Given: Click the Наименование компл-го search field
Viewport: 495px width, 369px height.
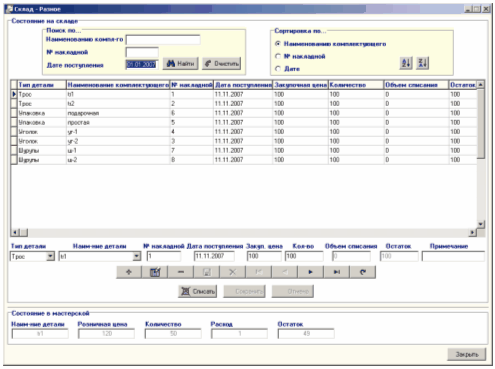Looking at the screenshot, I should point(163,40).
